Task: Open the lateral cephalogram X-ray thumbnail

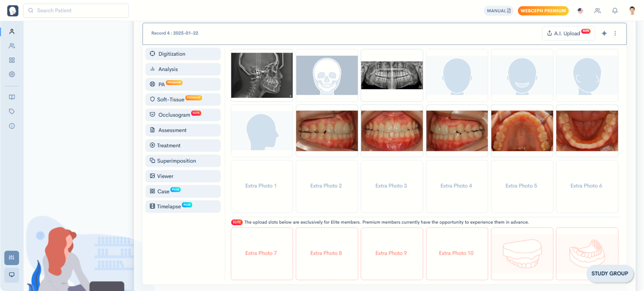Action: pos(262,75)
